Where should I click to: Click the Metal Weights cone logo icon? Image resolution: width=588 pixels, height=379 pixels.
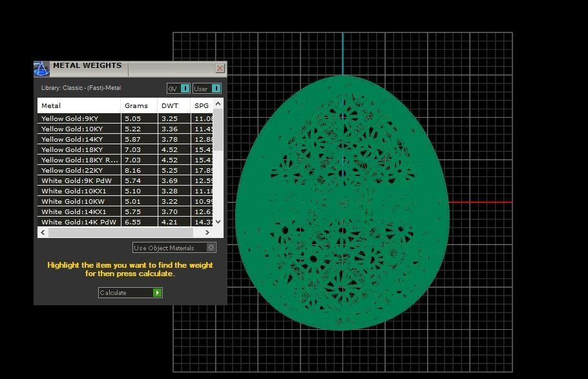(41, 69)
